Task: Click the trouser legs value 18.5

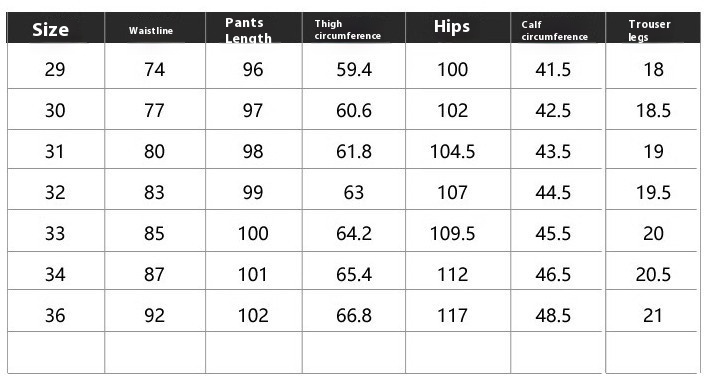Action: coord(653,111)
